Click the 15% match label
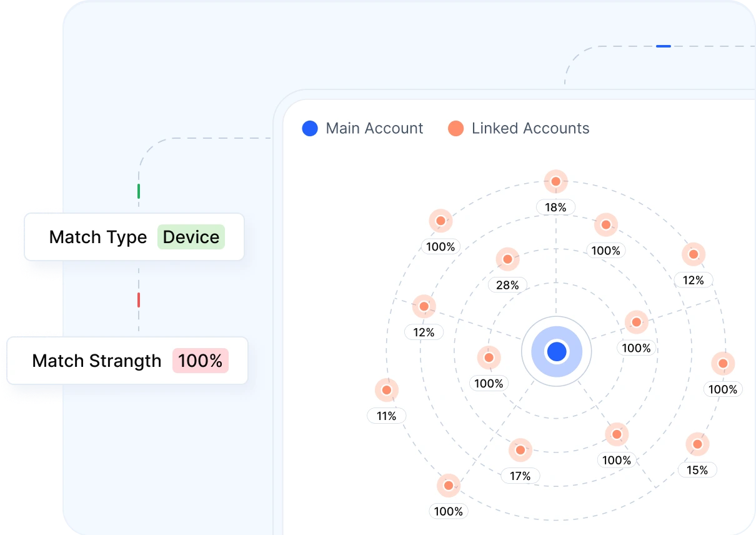 pos(697,470)
